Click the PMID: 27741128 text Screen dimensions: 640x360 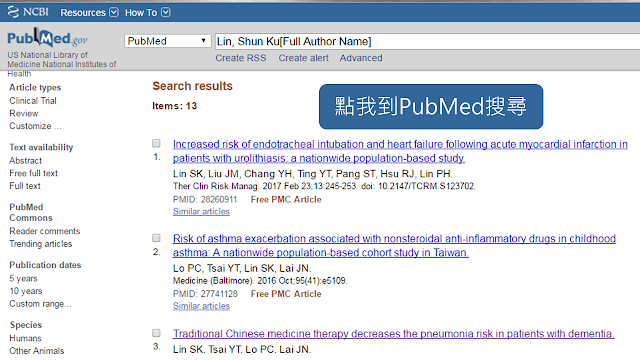point(205,294)
